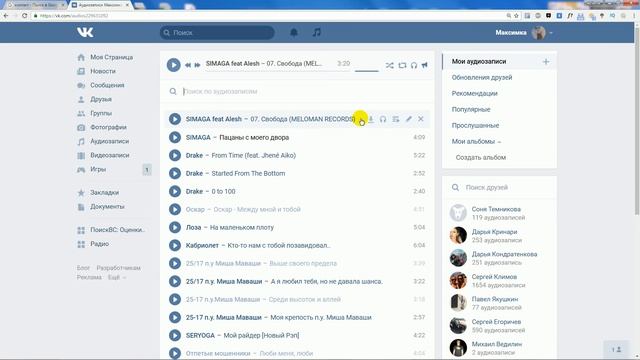This screenshot has height=360, width=640.
Task: Play Лоза На маленьком плоту
Action: (x=175, y=227)
